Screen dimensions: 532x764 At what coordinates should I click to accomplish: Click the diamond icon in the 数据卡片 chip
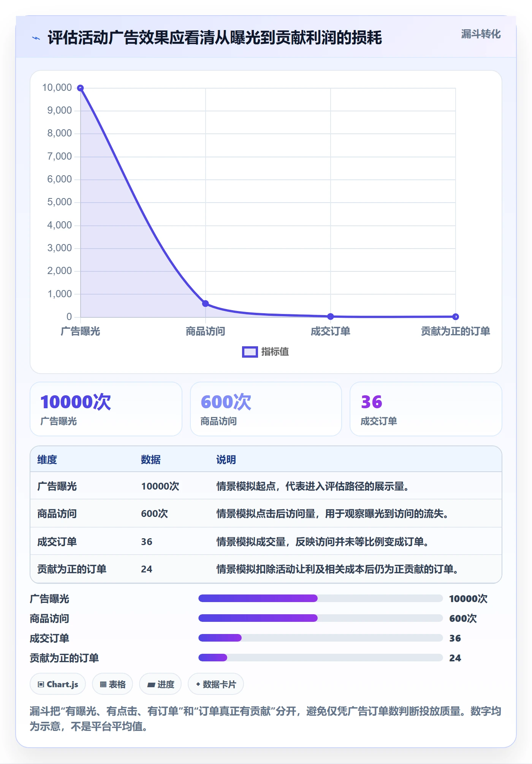[198, 684]
